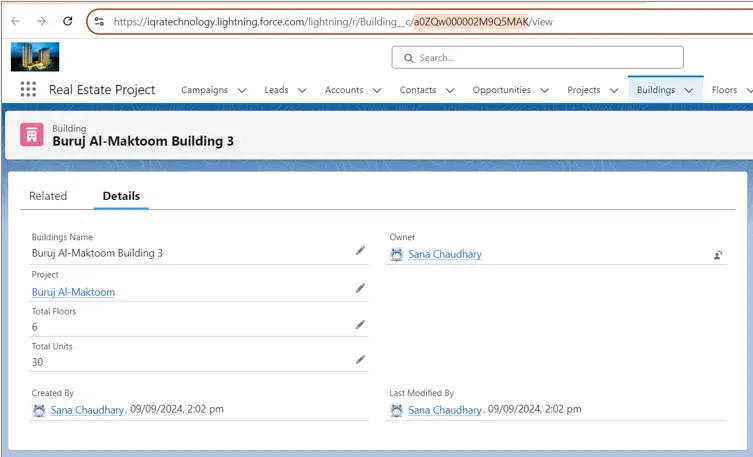Open Created By Sana Chaudhary link
The width and height of the screenshot is (753, 457).
[87, 410]
